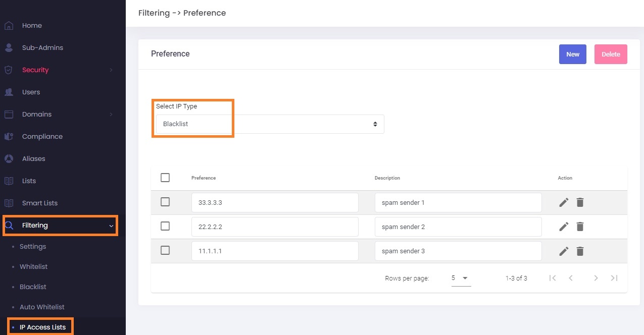Image resolution: width=644 pixels, height=335 pixels.
Task: Edit the 22.2.2.2 row with pencil icon
Action: tap(564, 227)
